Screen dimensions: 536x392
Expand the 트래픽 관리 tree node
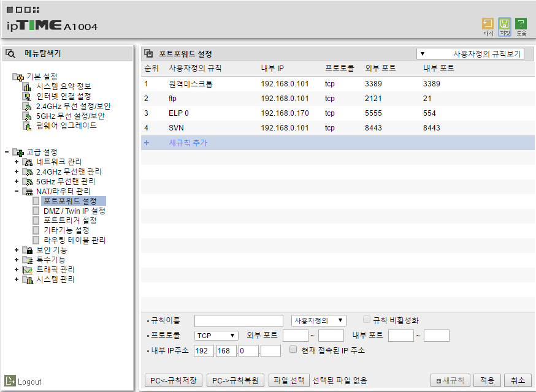click(17, 269)
